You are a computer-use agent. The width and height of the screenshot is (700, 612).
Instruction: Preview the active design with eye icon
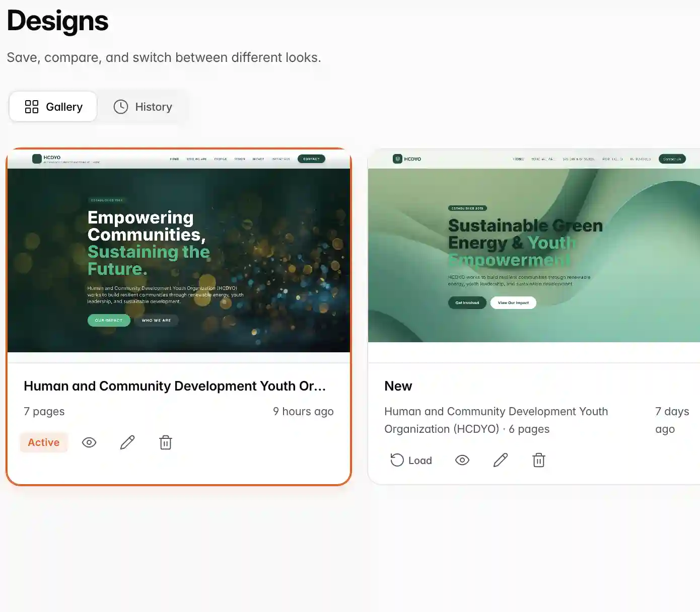point(89,442)
